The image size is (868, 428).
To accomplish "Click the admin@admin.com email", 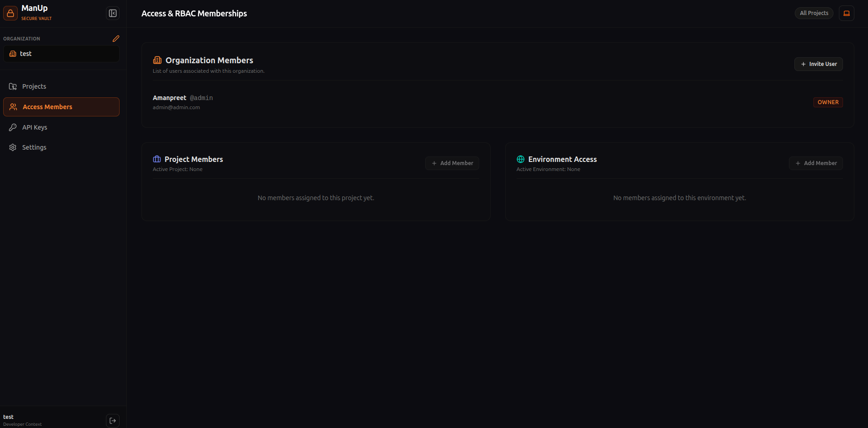I will coord(176,107).
